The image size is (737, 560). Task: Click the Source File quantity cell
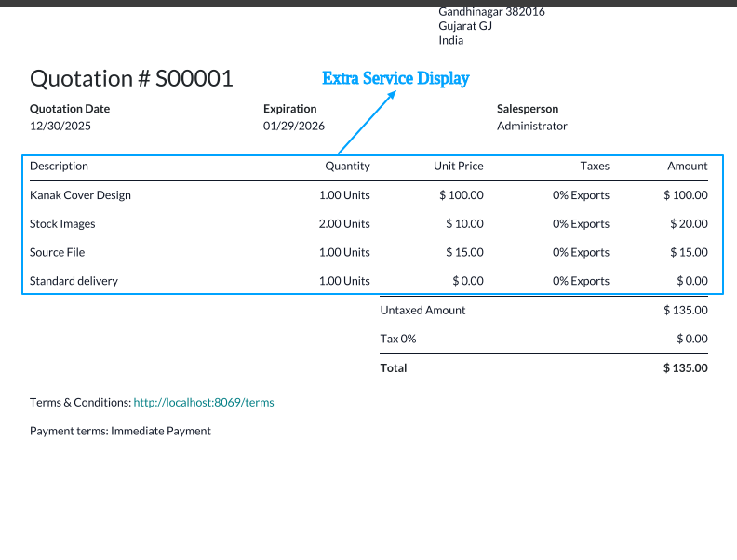(344, 252)
